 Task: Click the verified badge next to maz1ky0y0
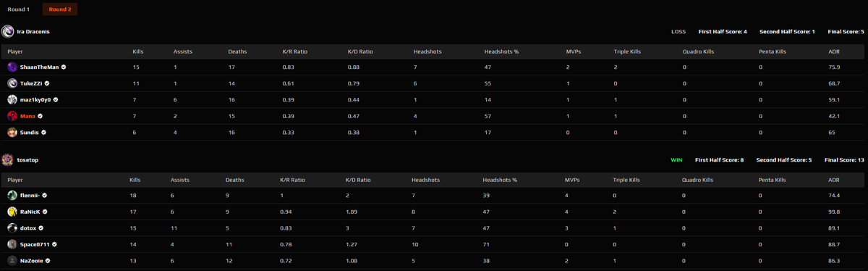click(x=56, y=100)
